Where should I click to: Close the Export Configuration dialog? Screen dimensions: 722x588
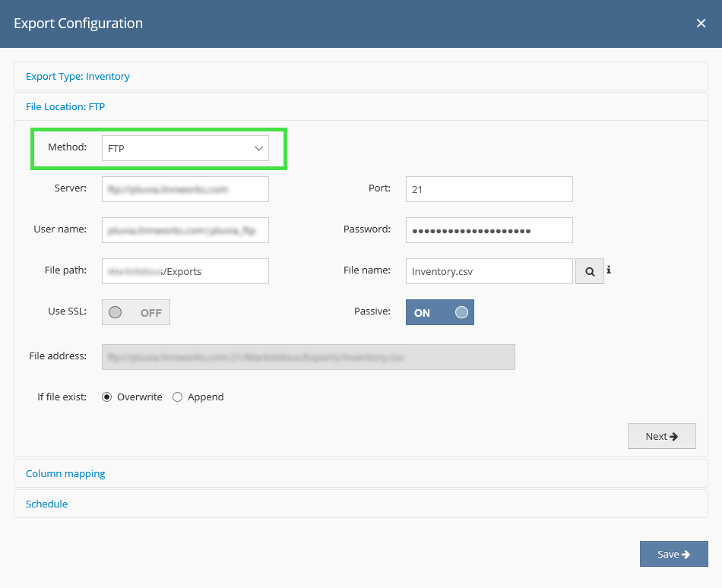point(701,24)
